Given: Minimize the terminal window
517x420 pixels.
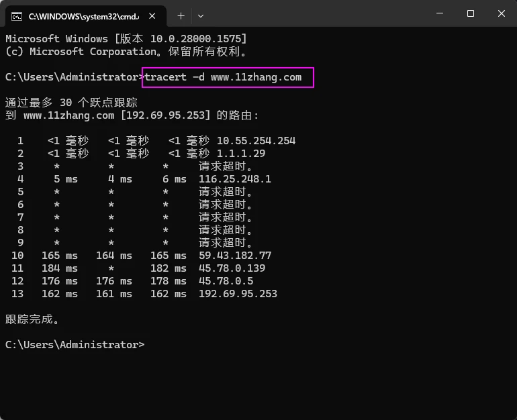Looking at the screenshot, I should tap(440, 13).
